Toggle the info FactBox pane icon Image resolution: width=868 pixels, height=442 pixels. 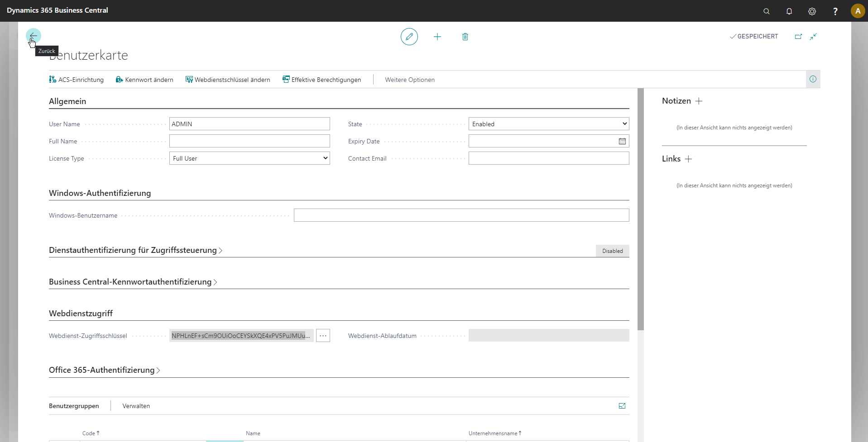pos(813,79)
